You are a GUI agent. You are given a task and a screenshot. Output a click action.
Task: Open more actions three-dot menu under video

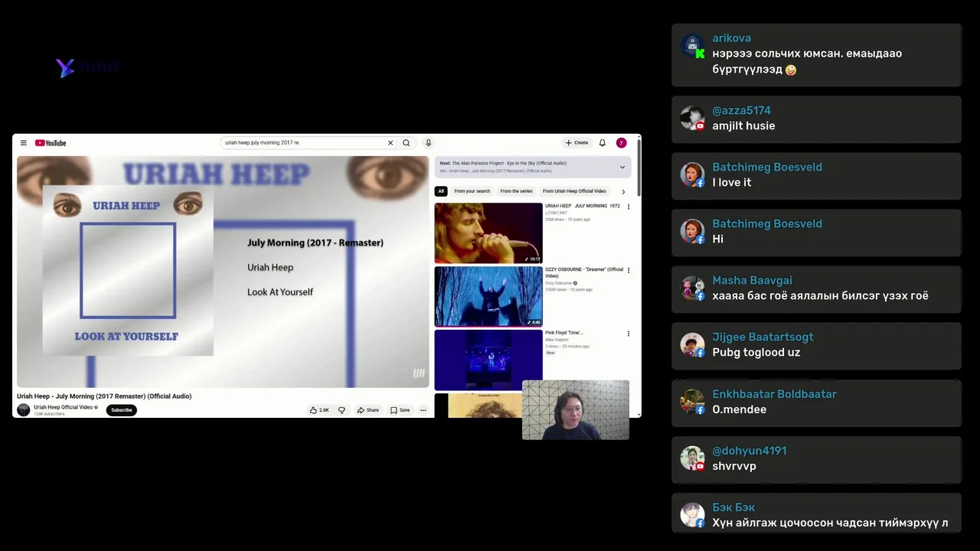pyautogui.click(x=423, y=410)
